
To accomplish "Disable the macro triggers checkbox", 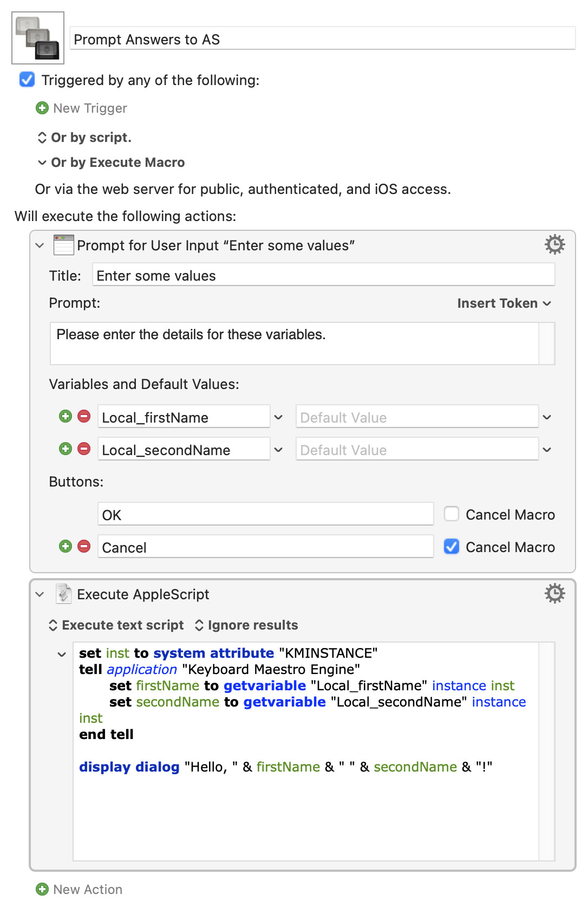I will coord(27,80).
